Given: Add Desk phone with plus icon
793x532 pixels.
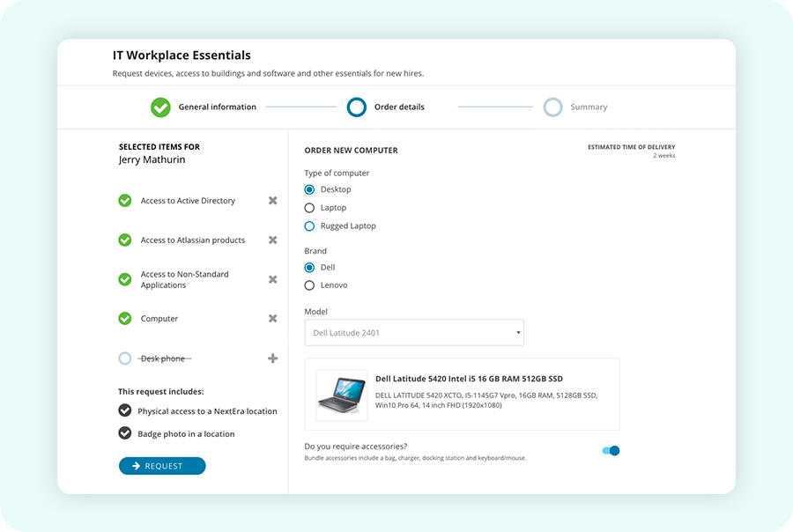Looking at the screenshot, I should (x=272, y=358).
